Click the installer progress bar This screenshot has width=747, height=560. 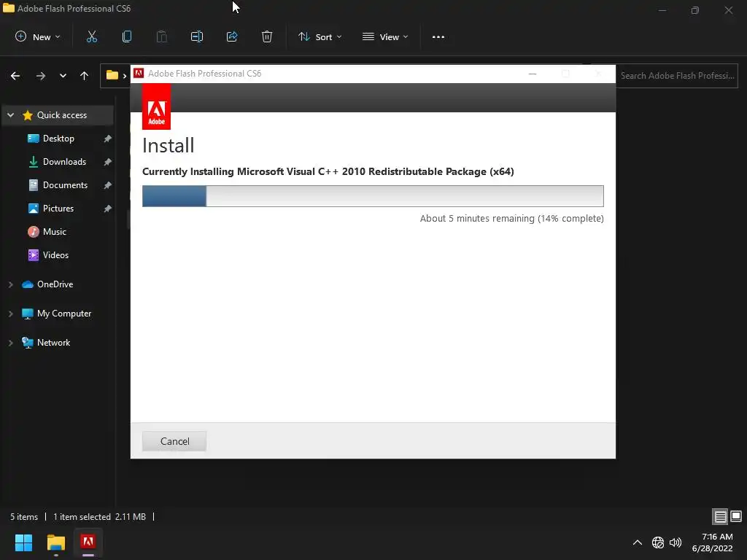[x=373, y=196]
